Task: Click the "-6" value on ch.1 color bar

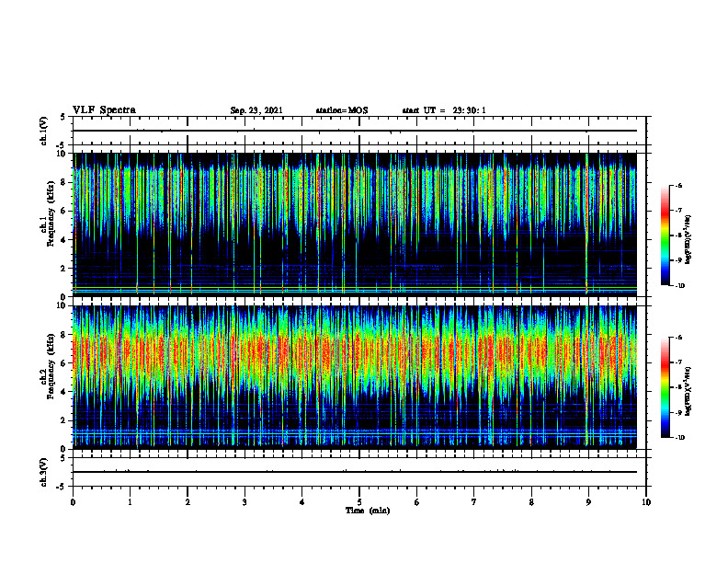Action: coord(677,186)
